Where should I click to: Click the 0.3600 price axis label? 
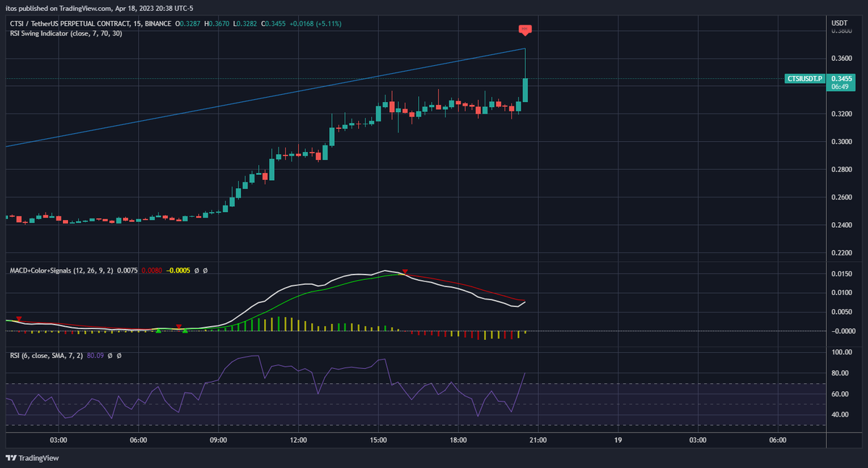842,58
